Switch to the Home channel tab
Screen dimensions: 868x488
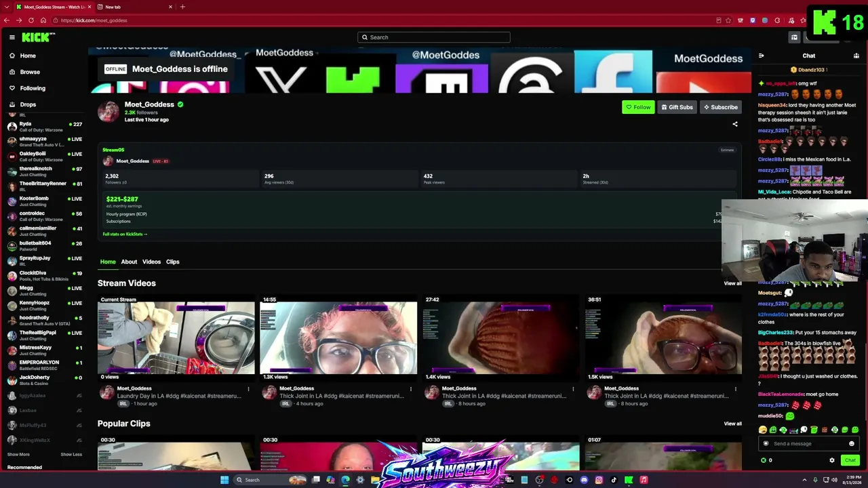tap(108, 262)
